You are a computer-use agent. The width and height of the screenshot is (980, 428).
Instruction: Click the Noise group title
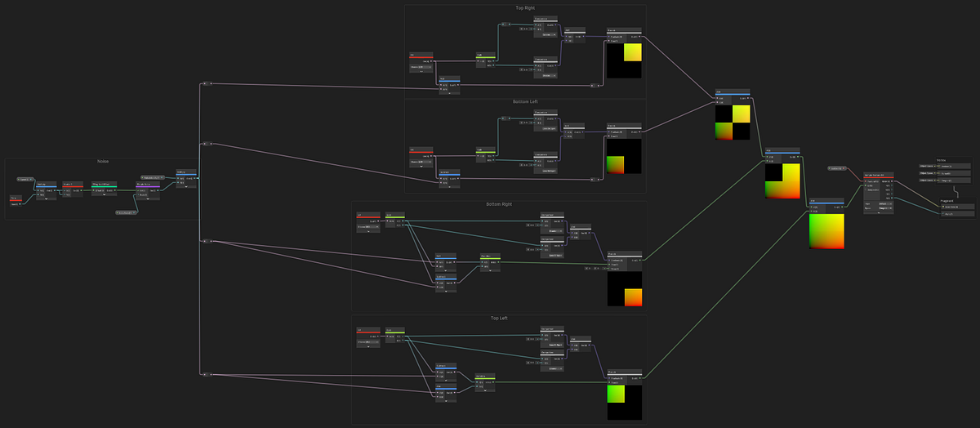[x=103, y=161]
